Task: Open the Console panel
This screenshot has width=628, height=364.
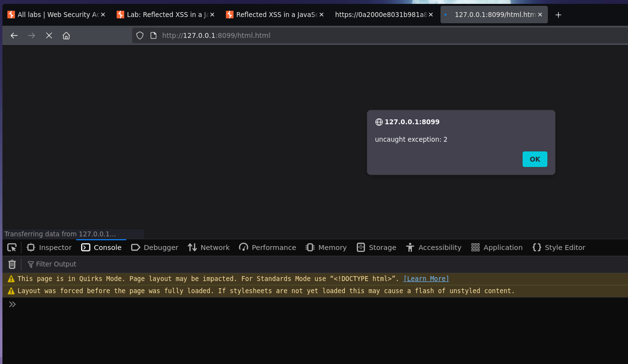Action: pyautogui.click(x=102, y=248)
